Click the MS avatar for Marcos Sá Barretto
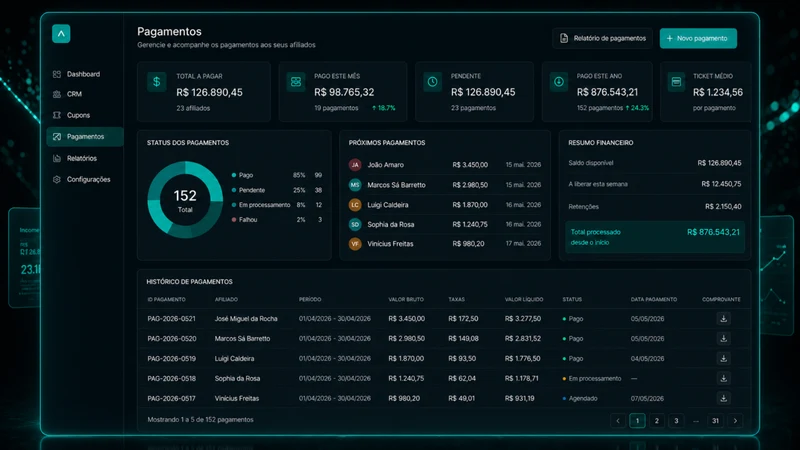The image size is (800, 450). coord(355,185)
